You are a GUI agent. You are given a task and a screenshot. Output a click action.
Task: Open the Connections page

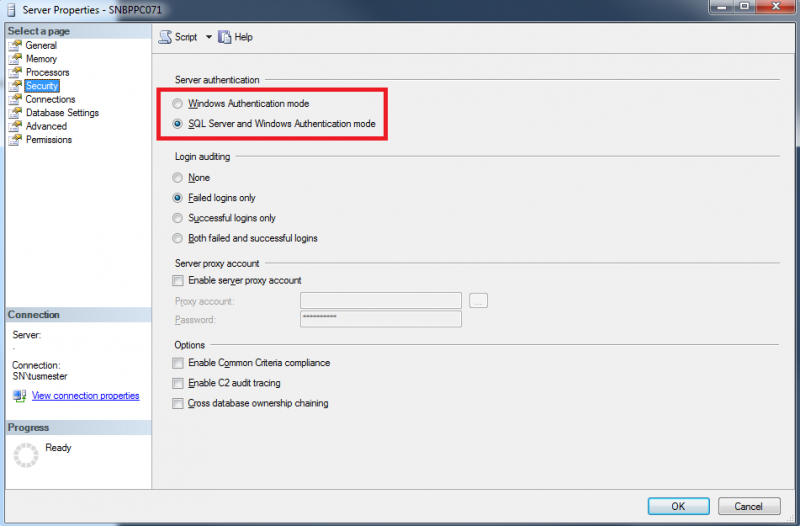[51, 99]
